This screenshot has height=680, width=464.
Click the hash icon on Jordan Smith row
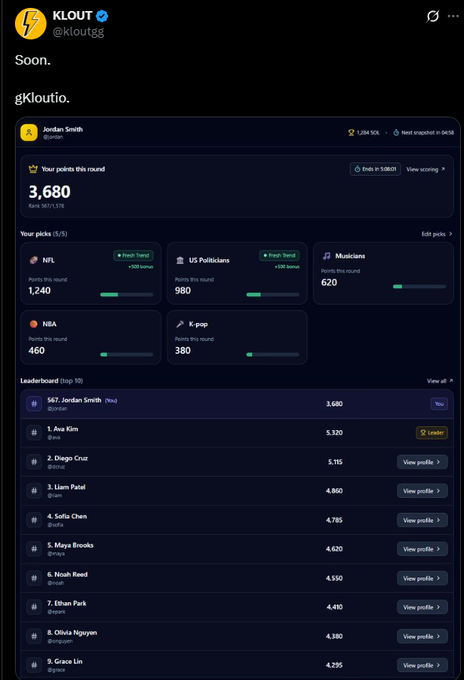pyautogui.click(x=34, y=404)
